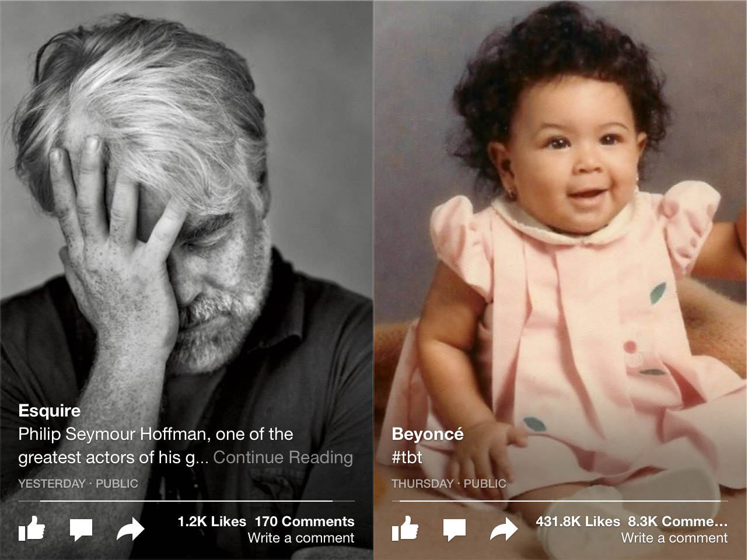Open comments icon on Esquire post
Image resolution: width=748 pixels, height=560 pixels.
(81, 530)
